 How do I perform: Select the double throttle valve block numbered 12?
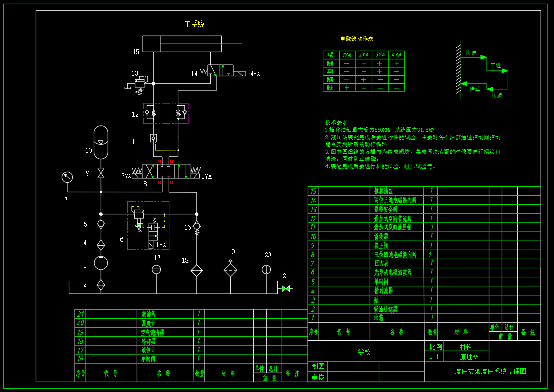tap(166, 113)
